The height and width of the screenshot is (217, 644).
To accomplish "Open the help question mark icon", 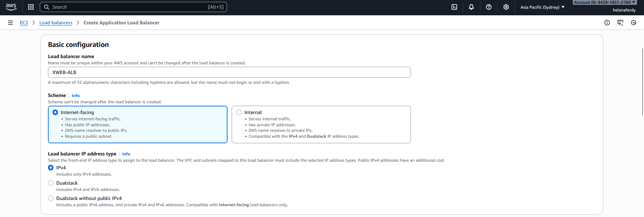I will [489, 7].
